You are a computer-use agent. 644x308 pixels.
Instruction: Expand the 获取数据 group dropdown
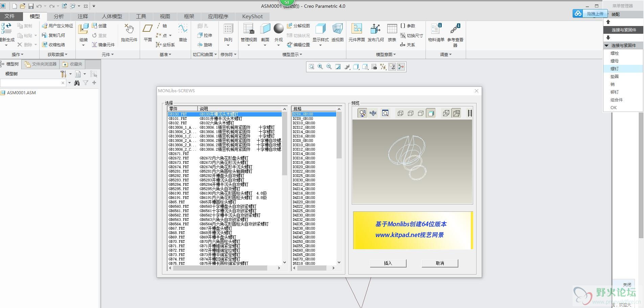(57, 54)
